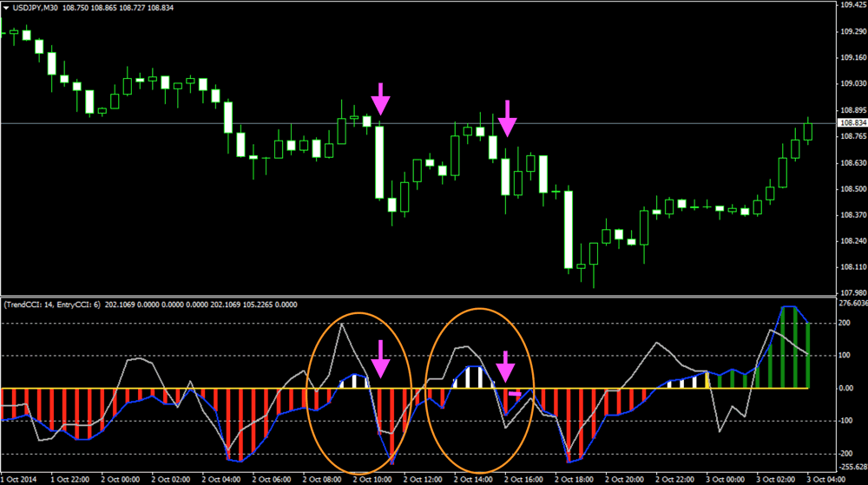Click the -200 level label on indicator scale
Image resolution: width=868 pixels, height=485 pixels.
(x=845, y=454)
